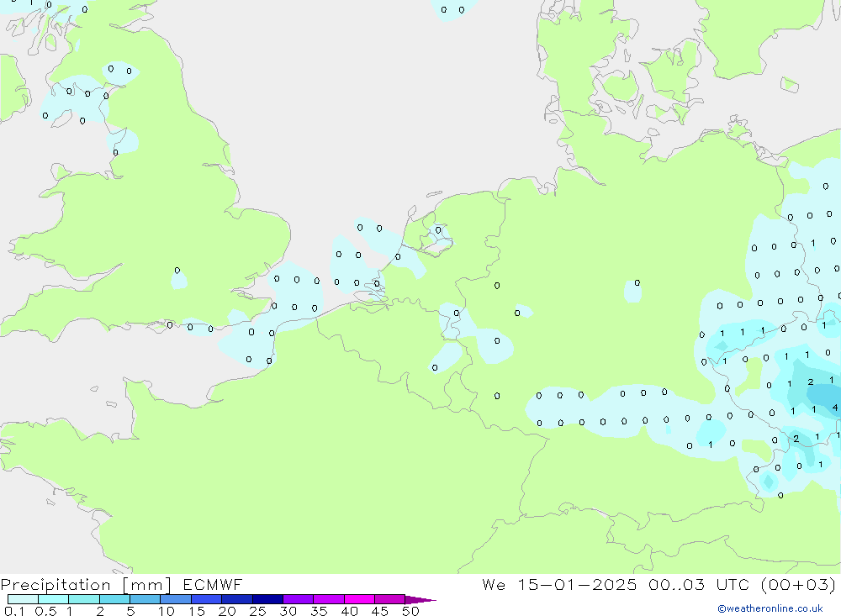Click the '4' precipitation value on map
841x616 pixels.
pos(834,408)
